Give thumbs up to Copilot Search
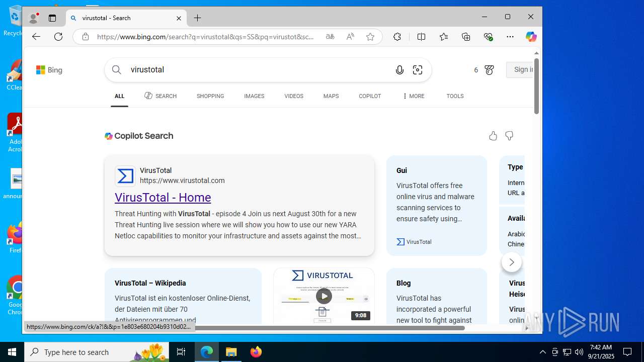This screenshot has height=362, width=644. 493,136
